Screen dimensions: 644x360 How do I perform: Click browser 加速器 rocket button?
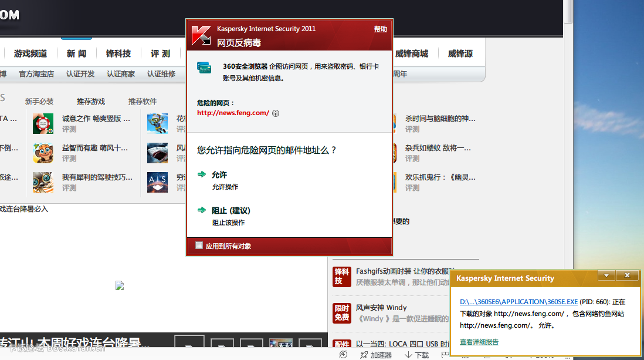(x=376, y=355)
